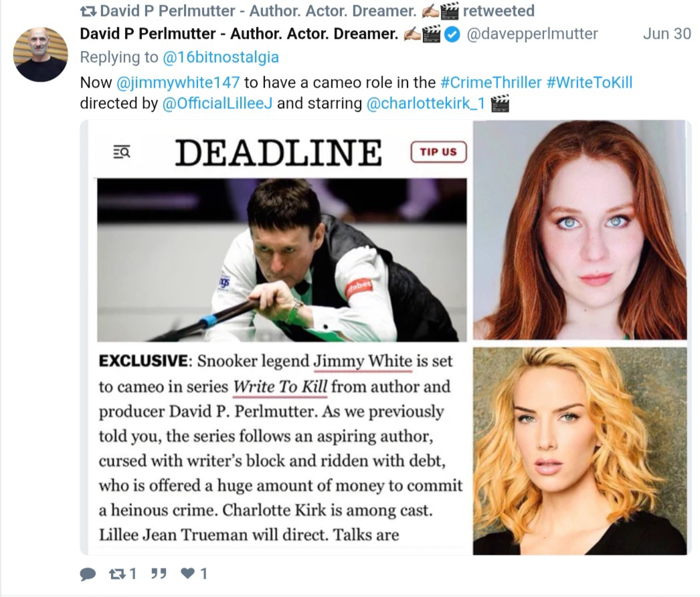Click the quote tweet icon
Image resolution: width=700 pixels, height=597 pixels.
click(x=159, y=574)
